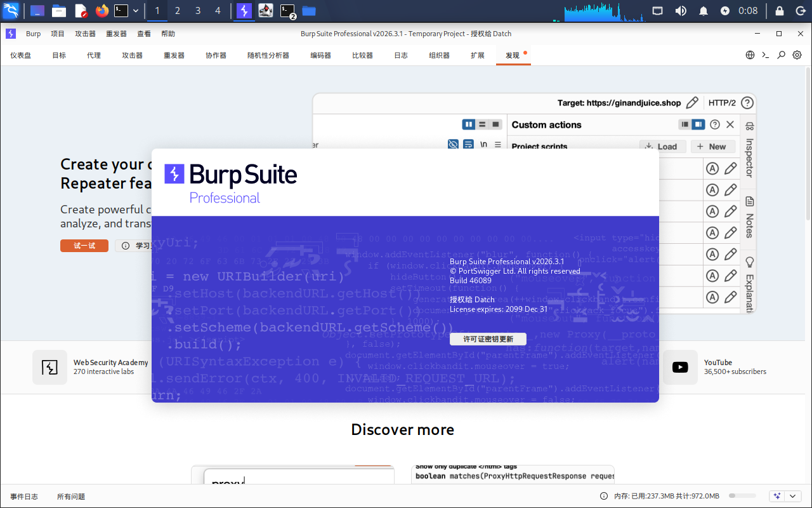Open the command prompt icon in Burp toolbar

pos(766,55)
